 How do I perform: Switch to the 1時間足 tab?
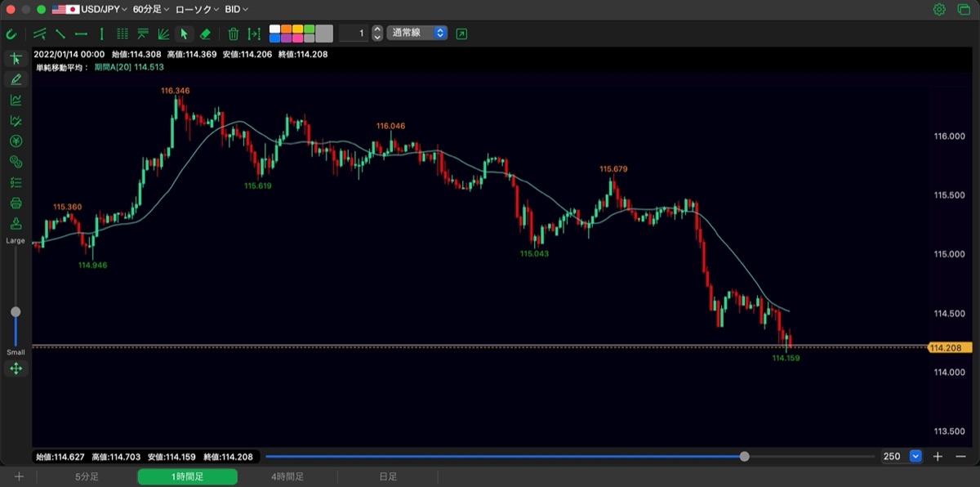tap(187, 476)
